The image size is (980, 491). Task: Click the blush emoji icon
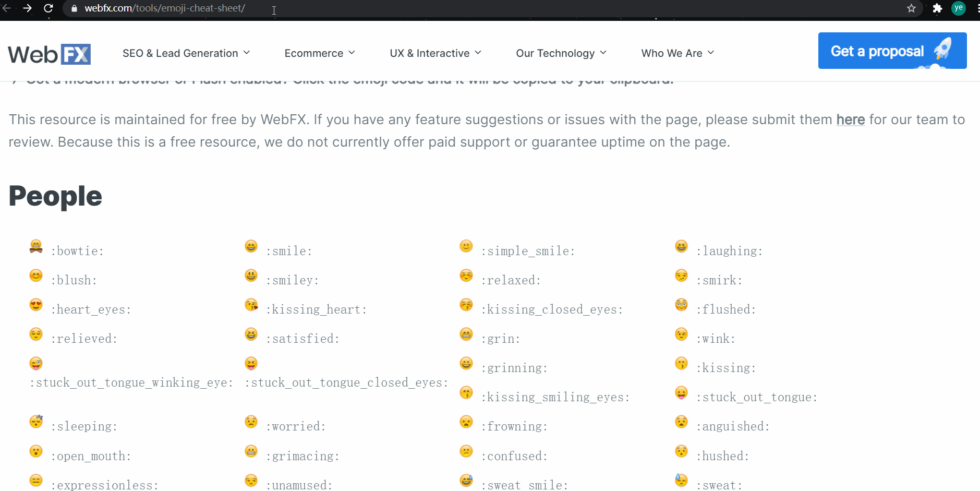click(36, 276)
